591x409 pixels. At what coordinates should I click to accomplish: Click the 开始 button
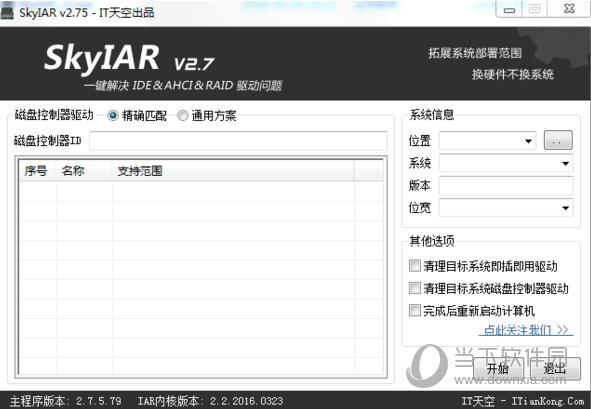coord(498,368)
